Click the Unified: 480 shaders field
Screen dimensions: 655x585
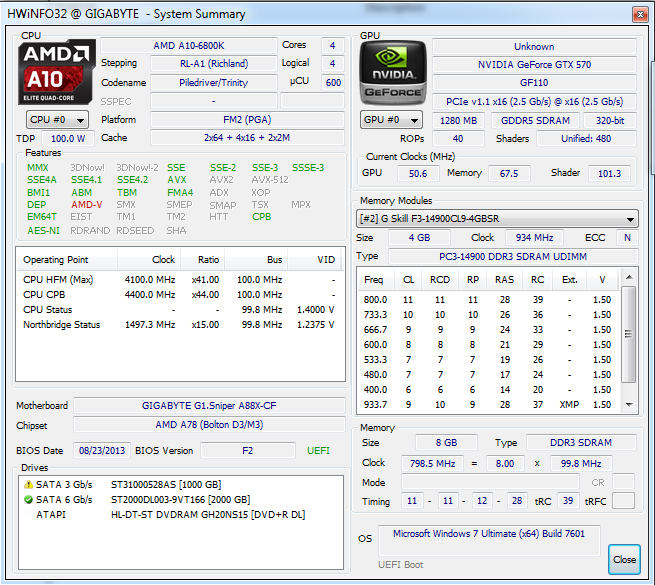pos(586,139)
